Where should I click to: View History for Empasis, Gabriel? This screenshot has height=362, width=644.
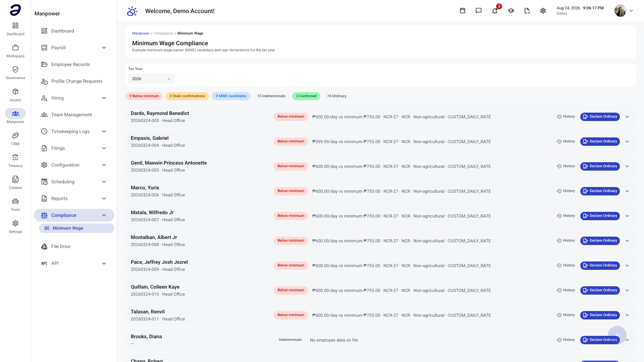(x=566, y=141)
